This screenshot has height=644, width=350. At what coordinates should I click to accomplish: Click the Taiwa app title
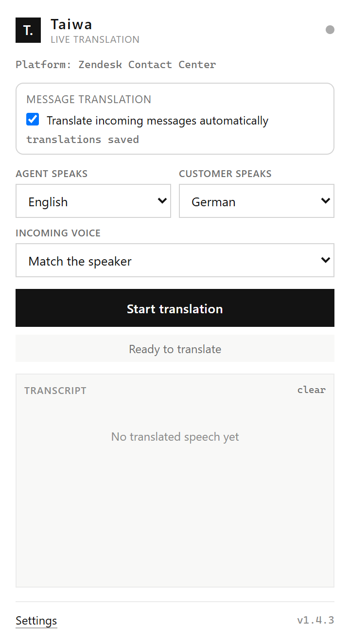click(x=71, y=24)
